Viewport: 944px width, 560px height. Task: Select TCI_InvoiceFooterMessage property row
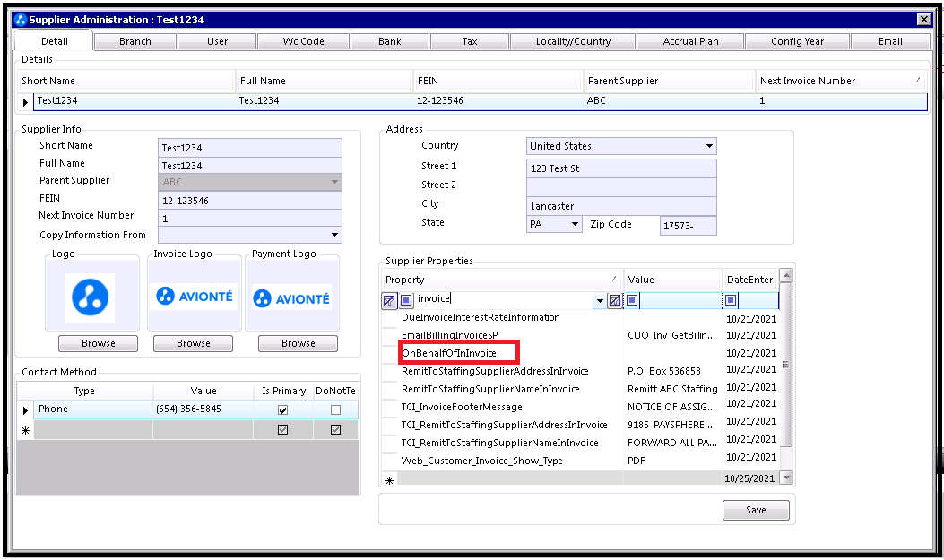tap(462, 407)
